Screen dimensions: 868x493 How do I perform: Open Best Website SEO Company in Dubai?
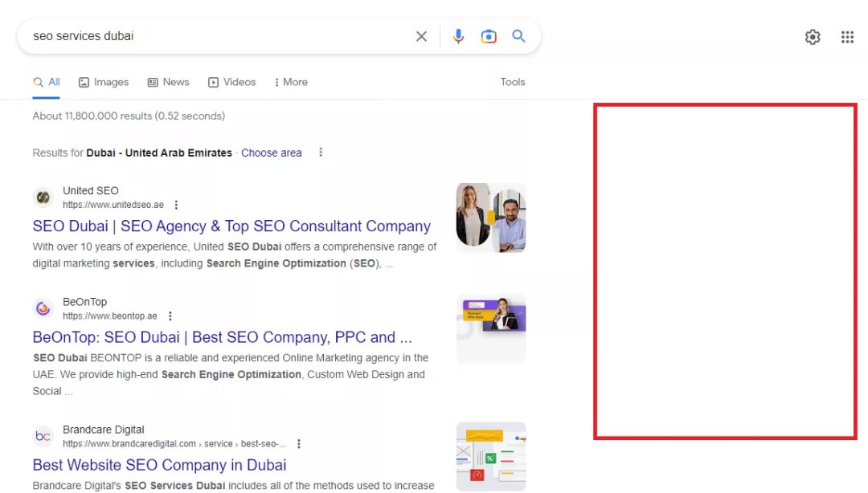pos(159,465)
